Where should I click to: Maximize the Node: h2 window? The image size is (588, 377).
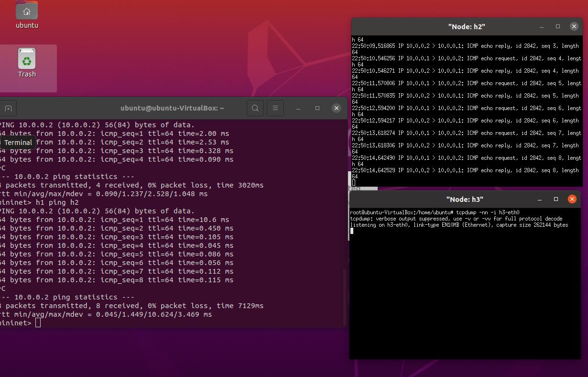pos(558,26)
